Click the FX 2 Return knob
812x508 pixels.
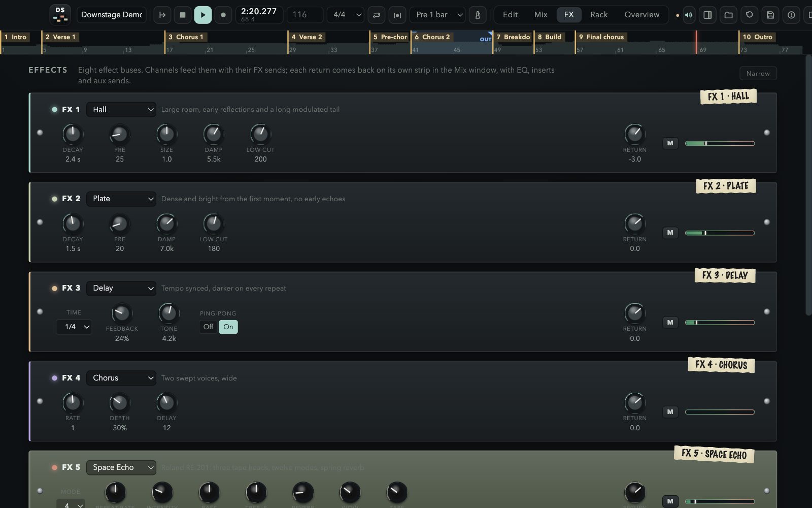click(x=634, y=224)
